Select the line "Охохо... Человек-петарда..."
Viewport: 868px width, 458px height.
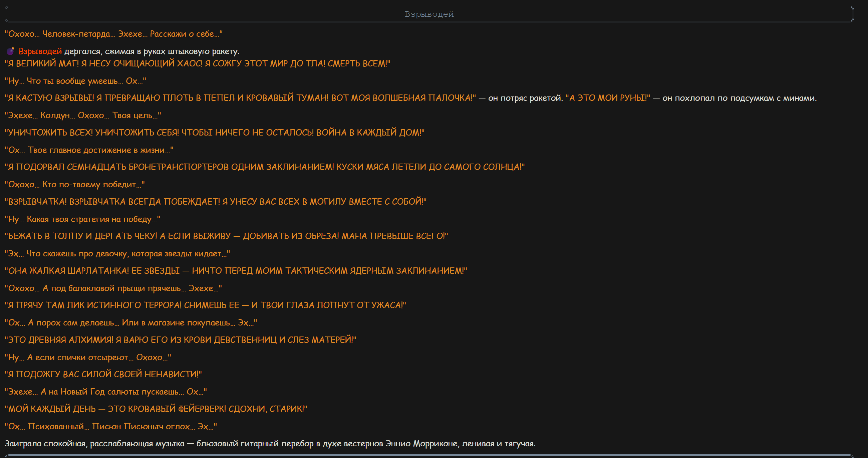click(113, 34)
